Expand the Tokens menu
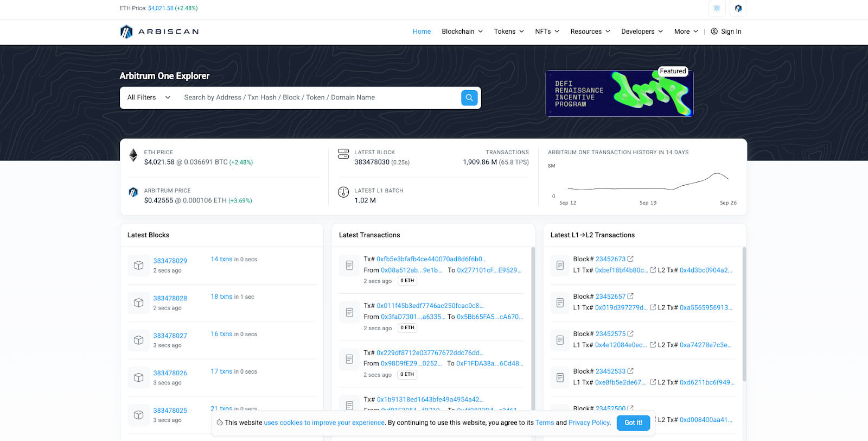The width and height of the screenshot is (868, 441). [509, 31]
